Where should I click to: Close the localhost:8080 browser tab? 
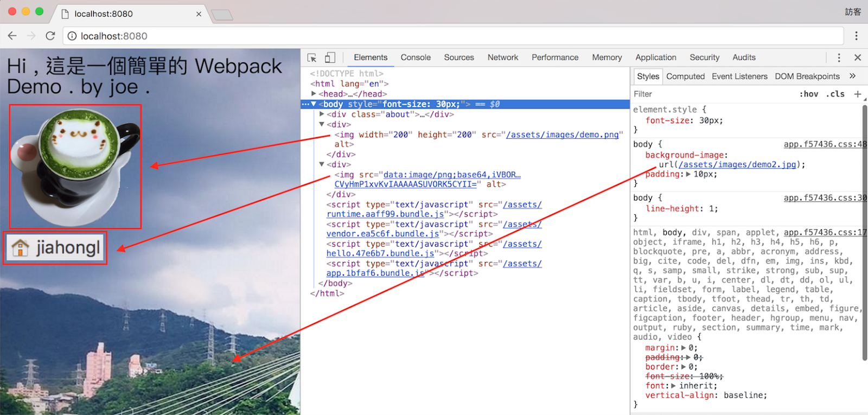pyautogui.click(x=199, y=14)
